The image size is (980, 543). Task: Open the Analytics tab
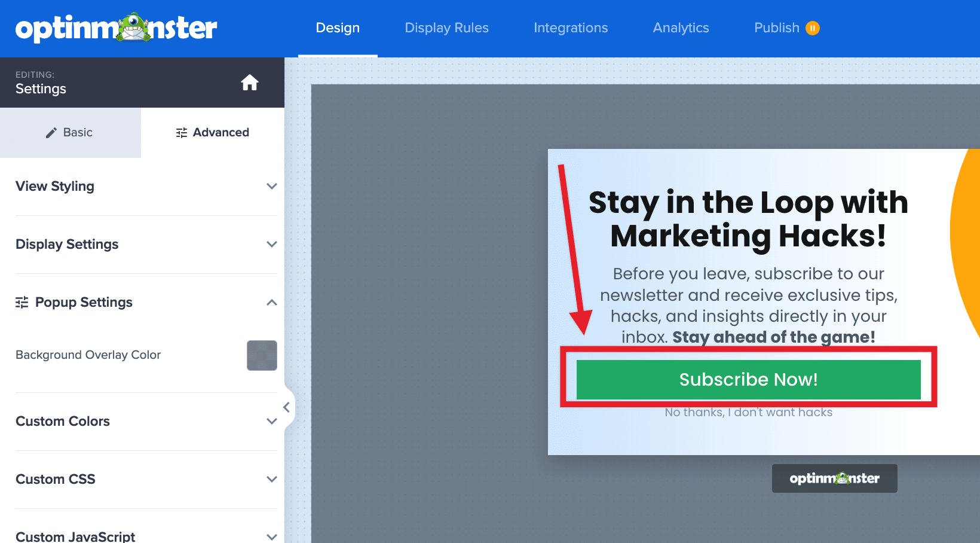coord(681,28)
